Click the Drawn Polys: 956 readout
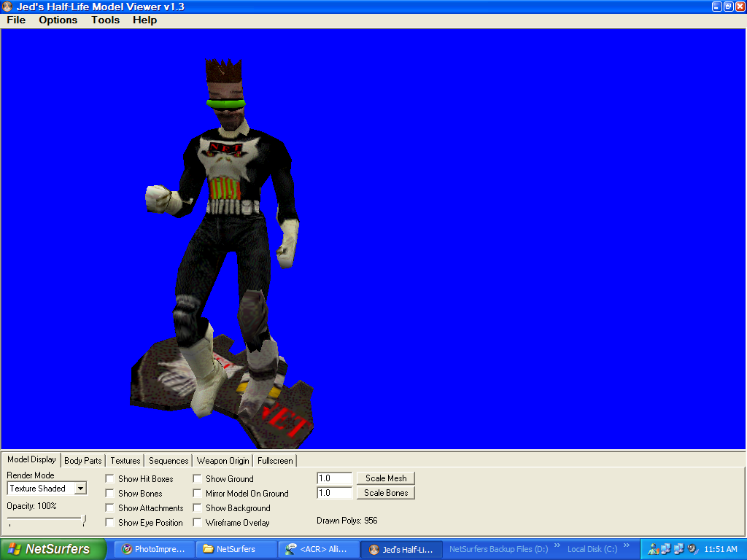Viewport: 747px width, 560px height. [347, 521]
